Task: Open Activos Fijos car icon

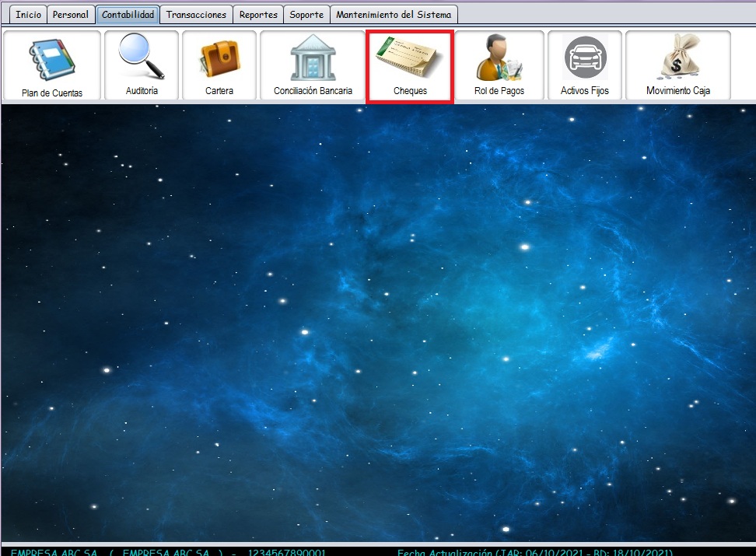Action: pyautogui.click(x=585, y=58)
